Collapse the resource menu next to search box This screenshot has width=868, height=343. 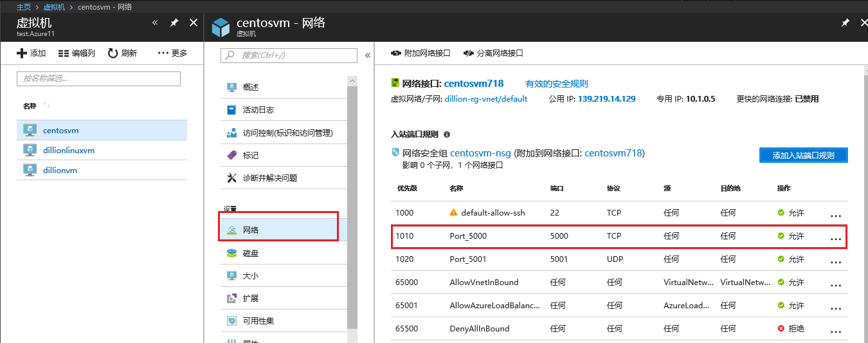click(x=368, y=55)
